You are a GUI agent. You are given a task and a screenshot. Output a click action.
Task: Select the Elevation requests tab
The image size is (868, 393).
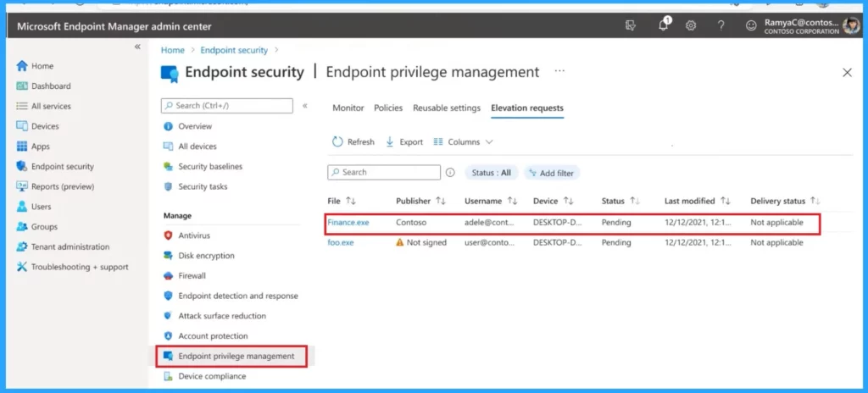[527, 108]
